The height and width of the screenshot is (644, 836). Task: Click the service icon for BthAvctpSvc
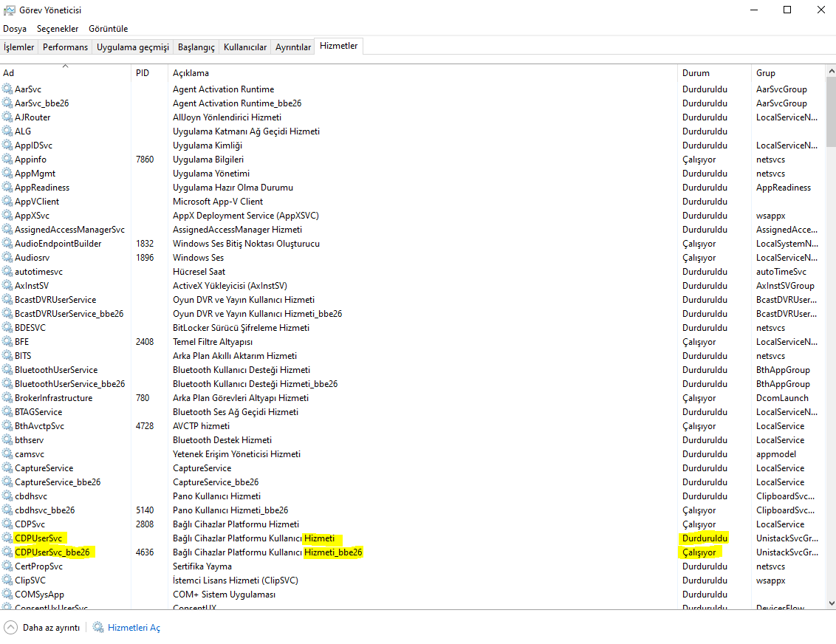[7, 426]
